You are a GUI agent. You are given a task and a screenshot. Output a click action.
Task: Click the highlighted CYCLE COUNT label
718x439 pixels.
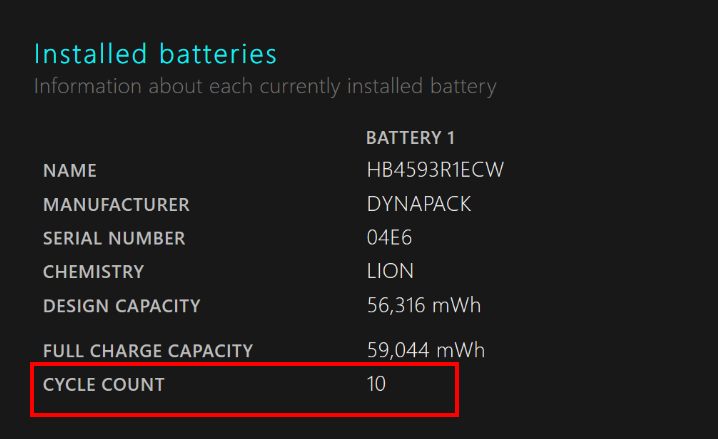103,384
